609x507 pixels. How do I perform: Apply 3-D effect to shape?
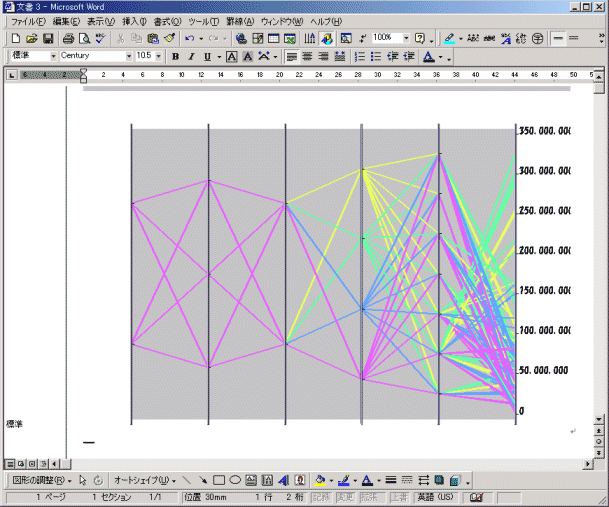(x=455, y=480)
